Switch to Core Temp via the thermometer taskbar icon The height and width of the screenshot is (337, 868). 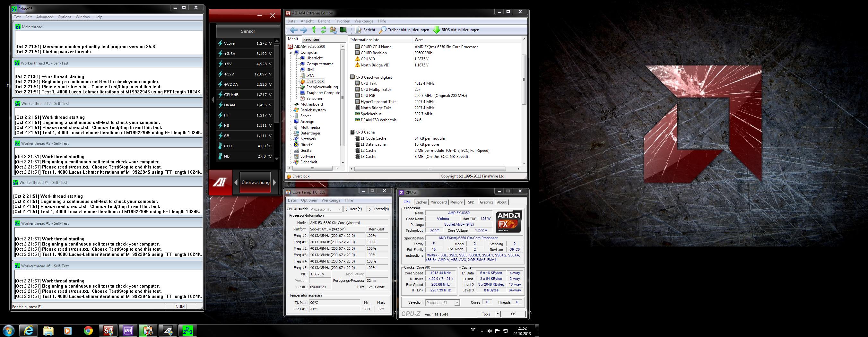148,331
